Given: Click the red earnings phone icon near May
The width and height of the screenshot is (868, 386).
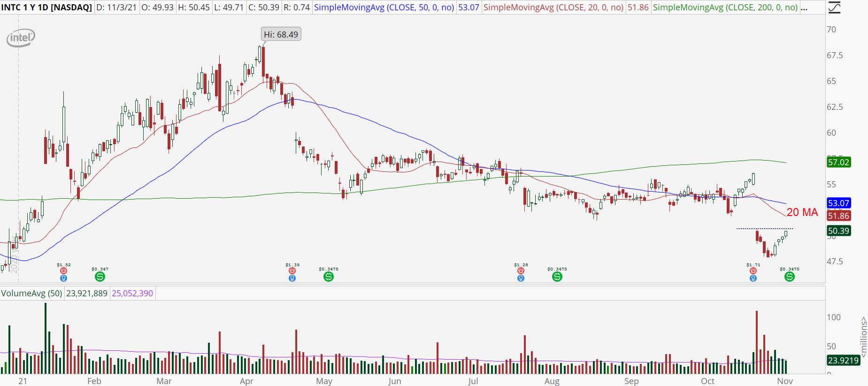Looking at the screenshot, I should (292, 271).
